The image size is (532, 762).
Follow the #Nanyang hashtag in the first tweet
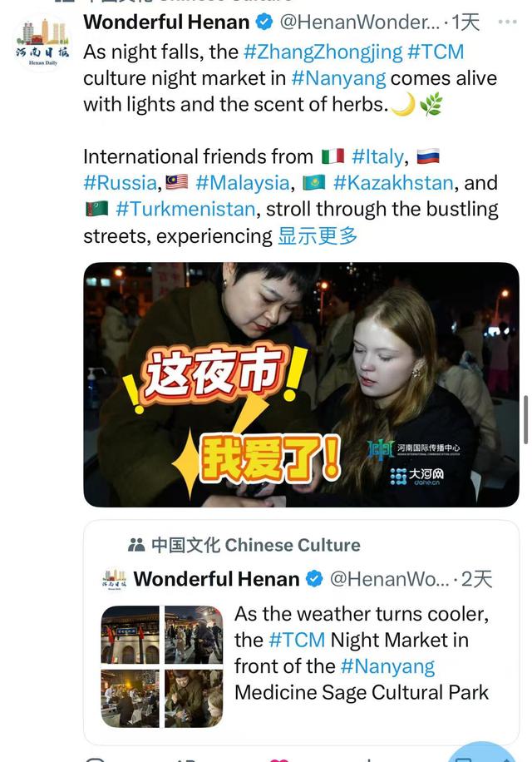click(x=338, y=78)
